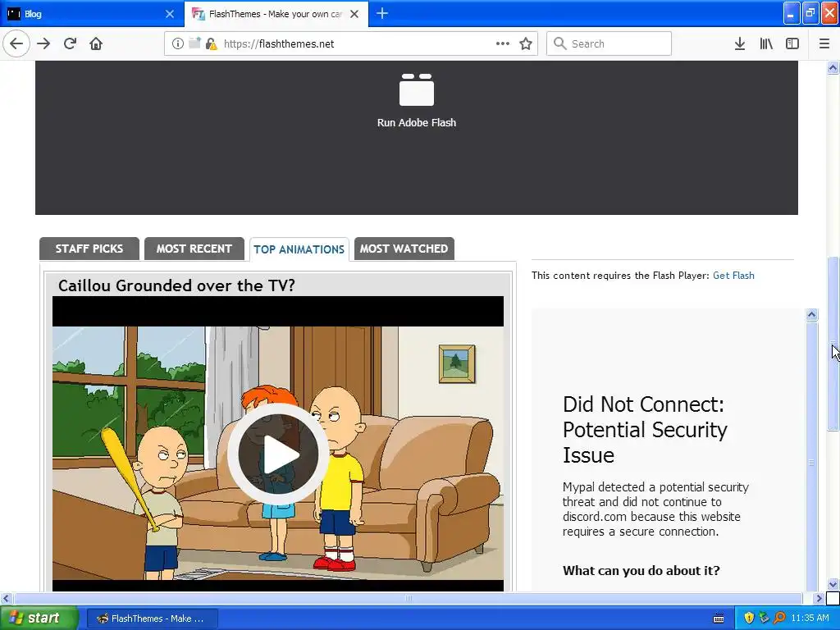Play the Caillou Grounded video
The image size is (840, 630).
tap(278, 454)
